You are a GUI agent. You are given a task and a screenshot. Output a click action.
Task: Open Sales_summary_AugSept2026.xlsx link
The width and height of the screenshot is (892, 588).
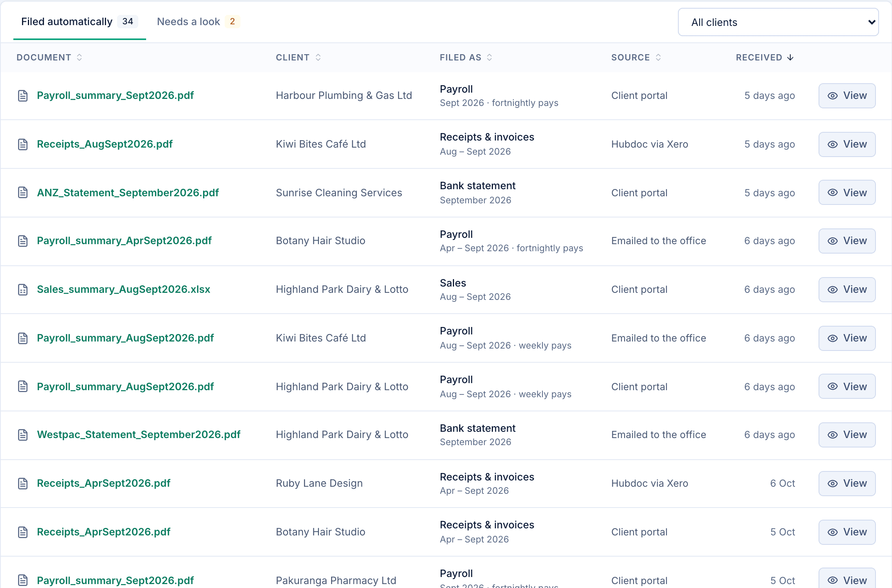124,289
